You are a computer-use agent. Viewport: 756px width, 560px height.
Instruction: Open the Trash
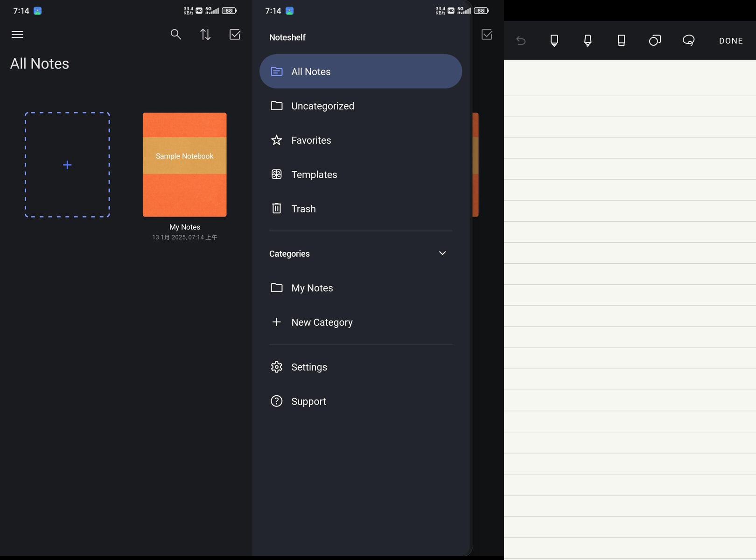click(x=361, y=209)
